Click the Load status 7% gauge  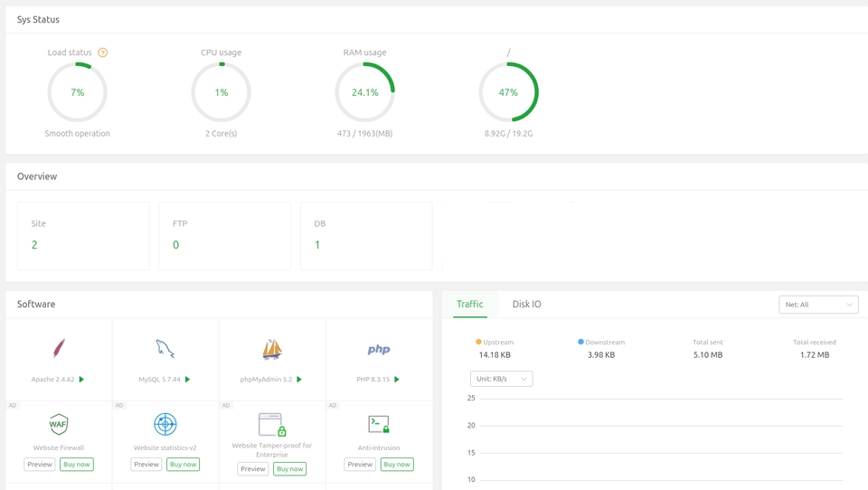coord(77,92)
